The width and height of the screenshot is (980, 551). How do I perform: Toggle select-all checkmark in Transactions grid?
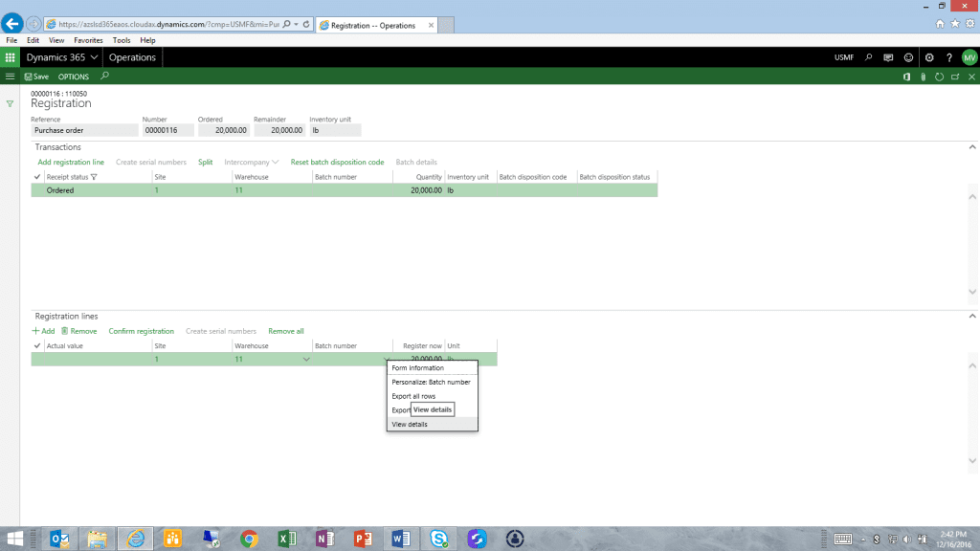coord(37,177)
